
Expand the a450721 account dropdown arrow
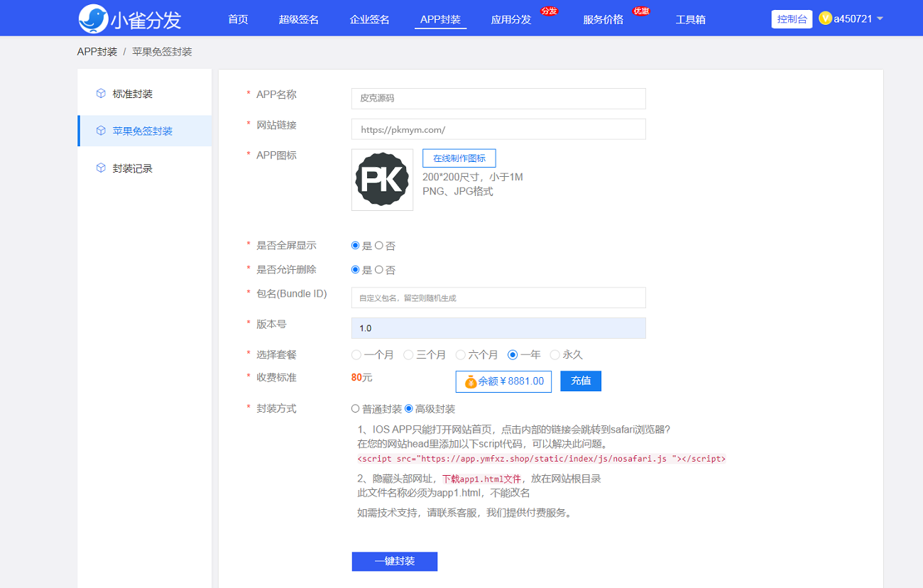click(880, 18)
